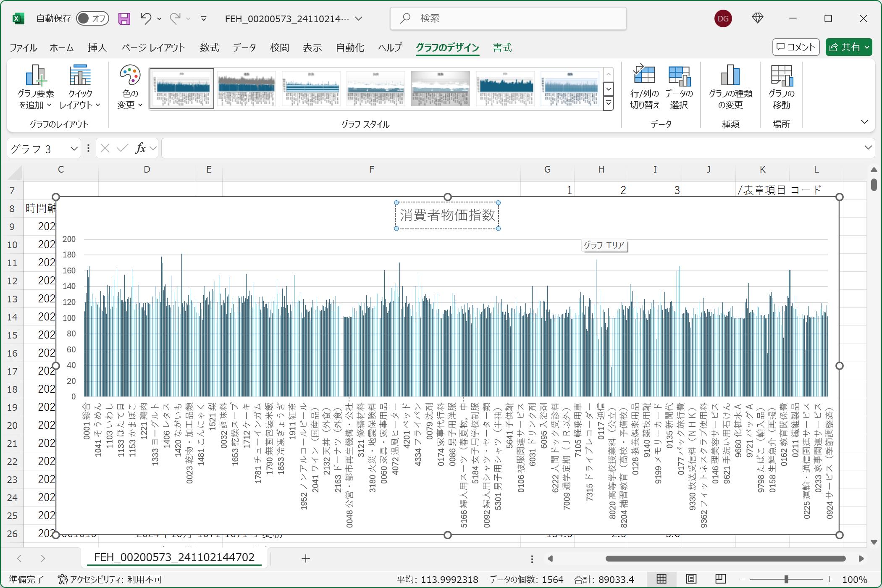Open クイック レイアウト menu
This screenshot has height=588, width=882.
(x=80, y=87)
